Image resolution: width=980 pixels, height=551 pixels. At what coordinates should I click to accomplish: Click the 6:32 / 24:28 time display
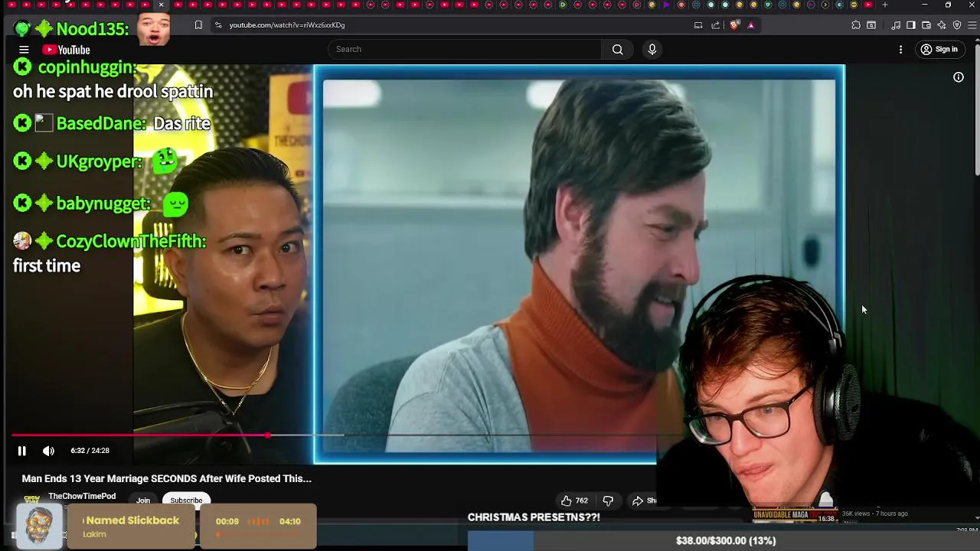90,451
